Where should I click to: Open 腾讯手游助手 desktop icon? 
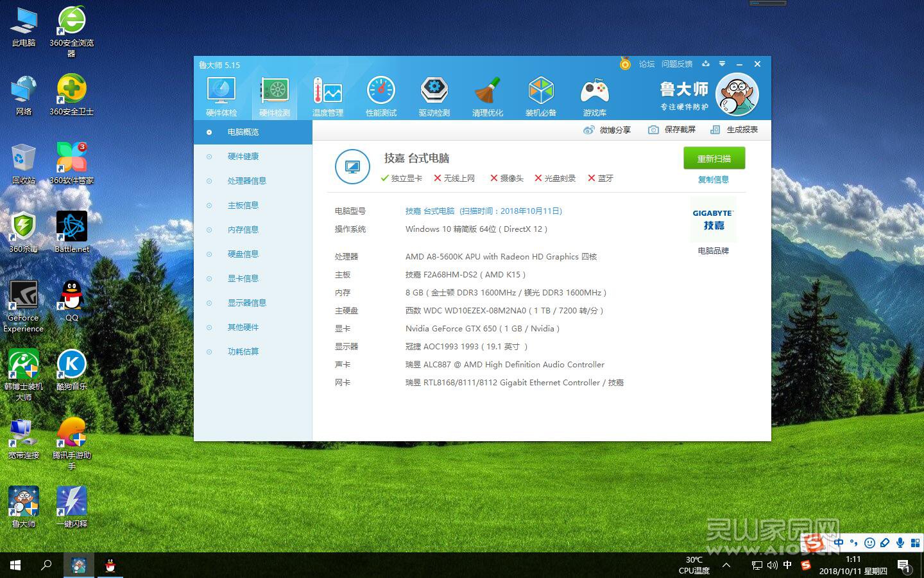click(72, 444)
